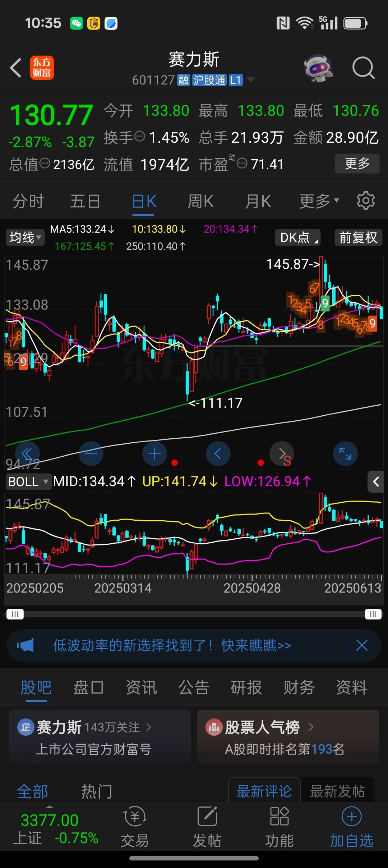This screenshot has width=388, height=868.
Task: Select 全部 posts filter
Action: [32, 791]
